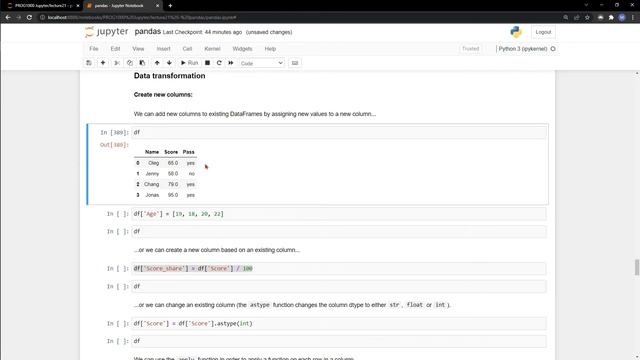Screen dimensions: 640x360
Task: Move selected cell down arrow
Action: coord(169,63)
